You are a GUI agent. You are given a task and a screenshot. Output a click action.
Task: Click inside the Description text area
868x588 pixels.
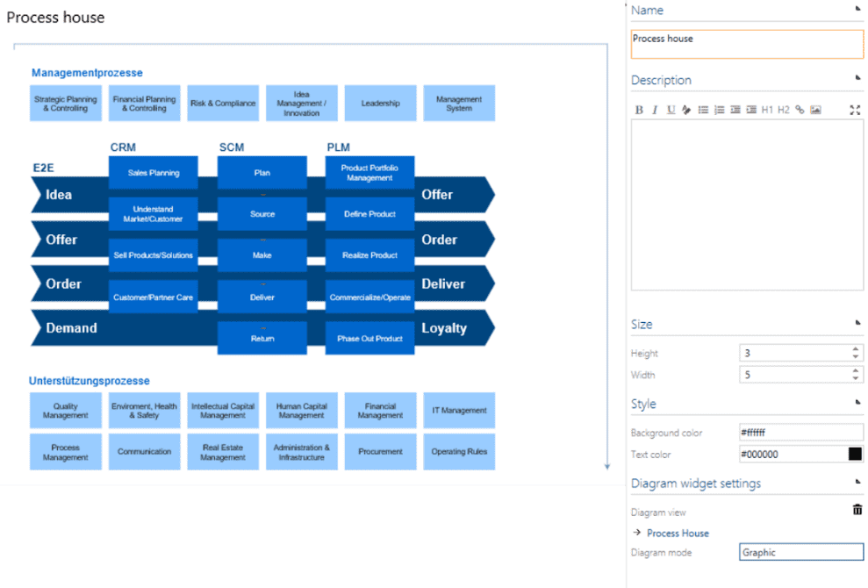coord(747,204)
